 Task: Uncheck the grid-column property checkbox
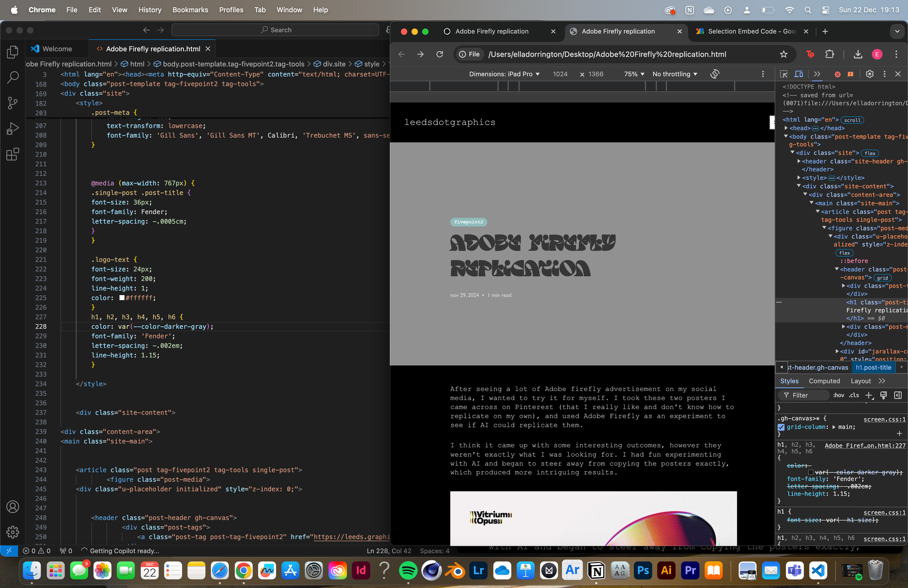click(781, 427)
